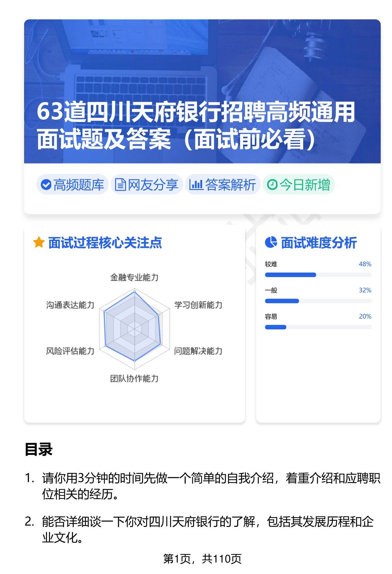This screenshot has width=392, height=574.
Task: Click the center of the radar chart
Action: (134, 328)
